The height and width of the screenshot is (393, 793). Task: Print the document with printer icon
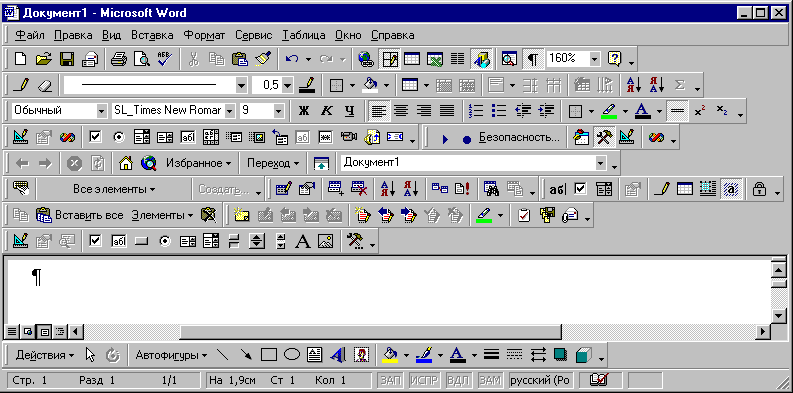click(118, 59)
